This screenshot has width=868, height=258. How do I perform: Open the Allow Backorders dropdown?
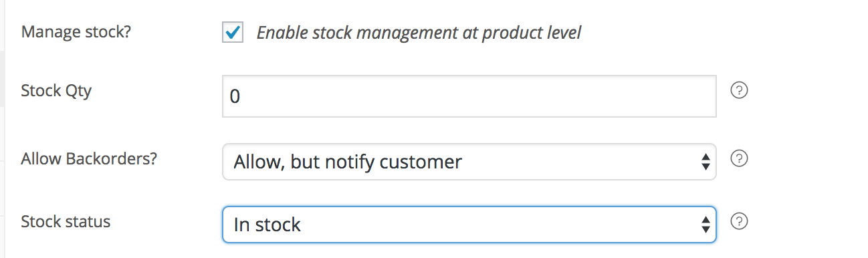[x=469, y=162]
